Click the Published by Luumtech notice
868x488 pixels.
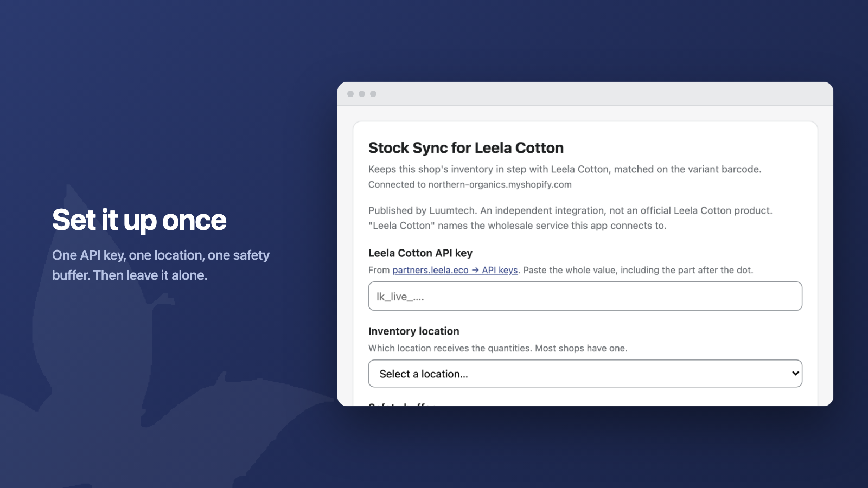[570, 218]
